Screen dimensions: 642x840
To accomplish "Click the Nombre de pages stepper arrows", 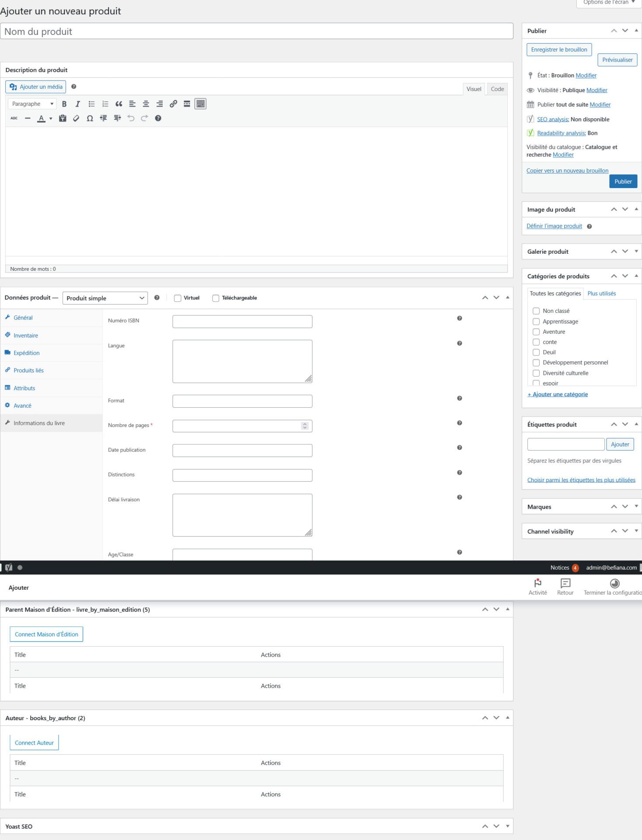I will (305, 426).
